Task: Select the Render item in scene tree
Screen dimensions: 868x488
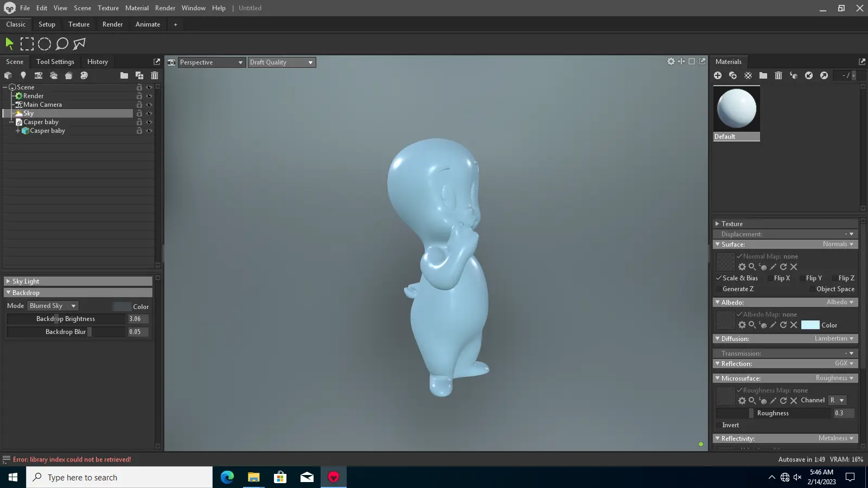Action: 33,96
